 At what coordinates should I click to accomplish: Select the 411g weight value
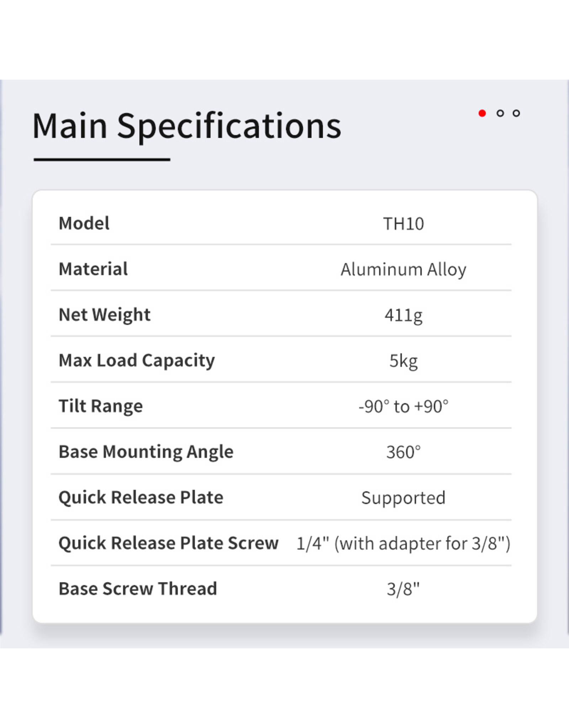pos(403,315)
